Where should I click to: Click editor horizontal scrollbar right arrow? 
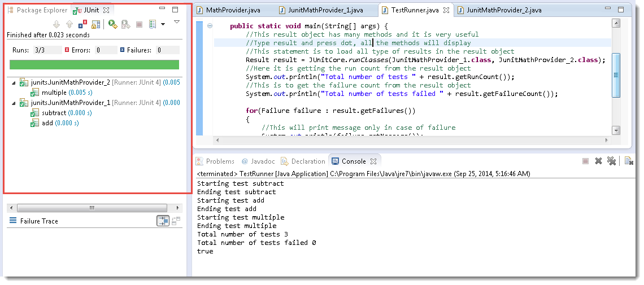click(x=607, y=140)
